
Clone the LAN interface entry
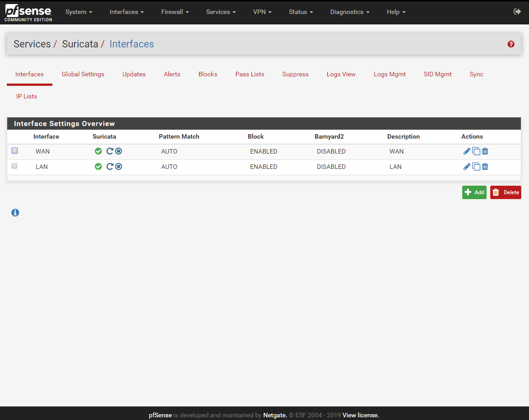[476, 167]
